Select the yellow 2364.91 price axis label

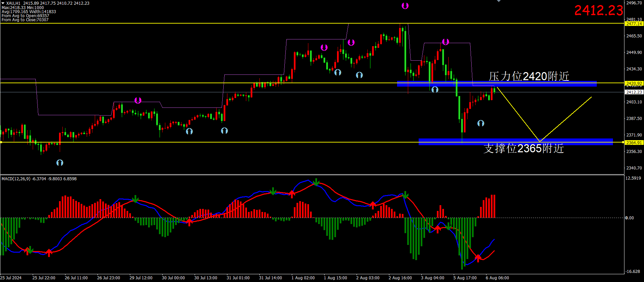click(x=634, y=143)
